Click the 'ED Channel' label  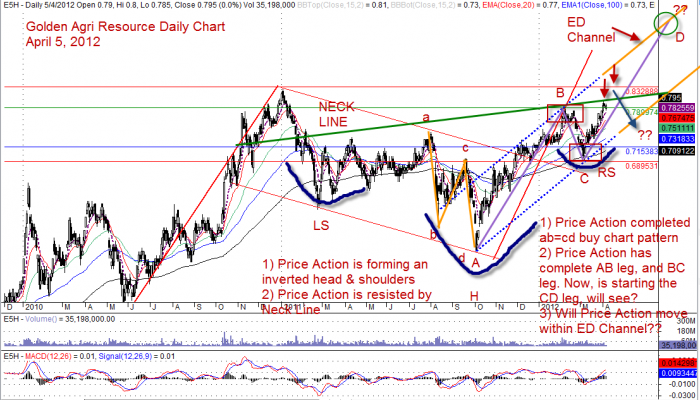[x=590, y=29]
